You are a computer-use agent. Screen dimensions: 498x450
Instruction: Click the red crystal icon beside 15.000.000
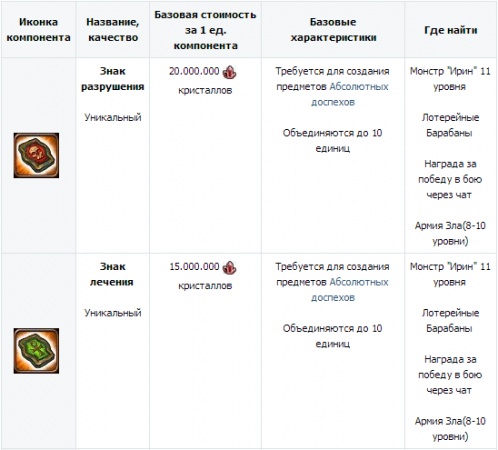[229, 267]
